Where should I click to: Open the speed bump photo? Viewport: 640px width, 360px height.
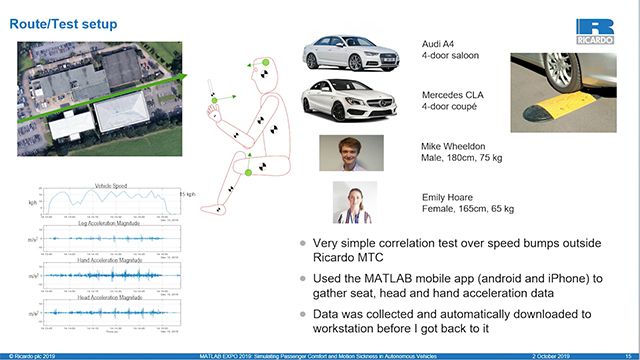click(564, 93)
